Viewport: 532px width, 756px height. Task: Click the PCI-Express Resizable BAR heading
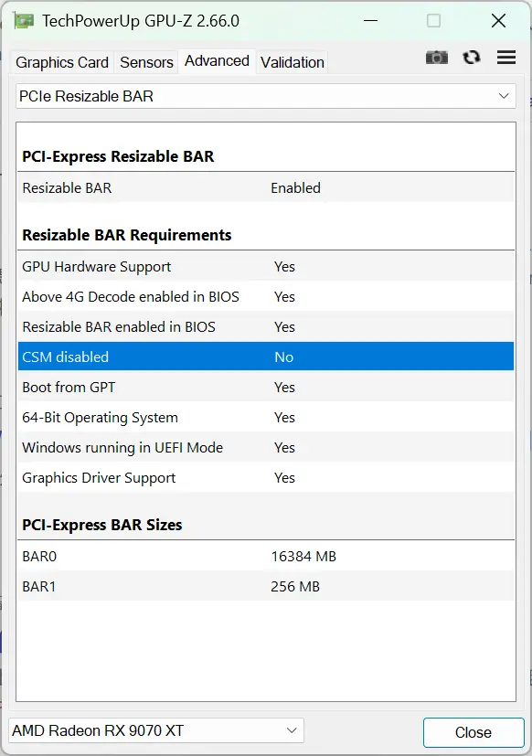pos(118,156)
